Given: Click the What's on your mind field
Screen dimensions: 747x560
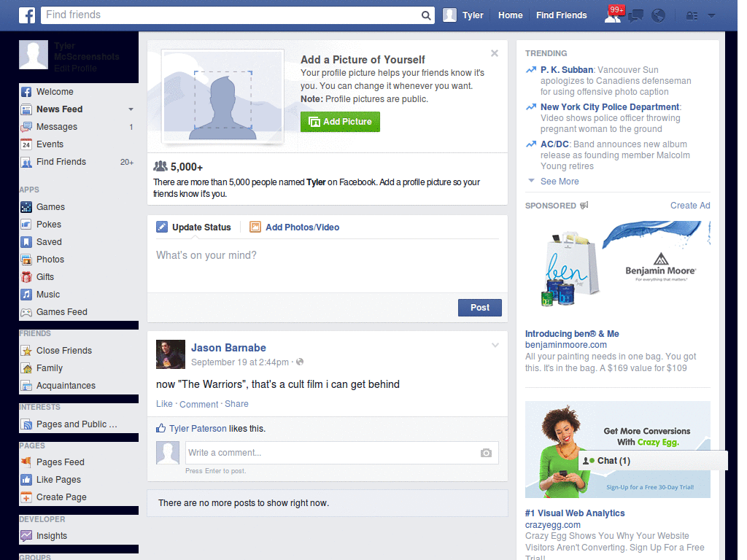Looking at the screenshot, I should click(328, 265).
